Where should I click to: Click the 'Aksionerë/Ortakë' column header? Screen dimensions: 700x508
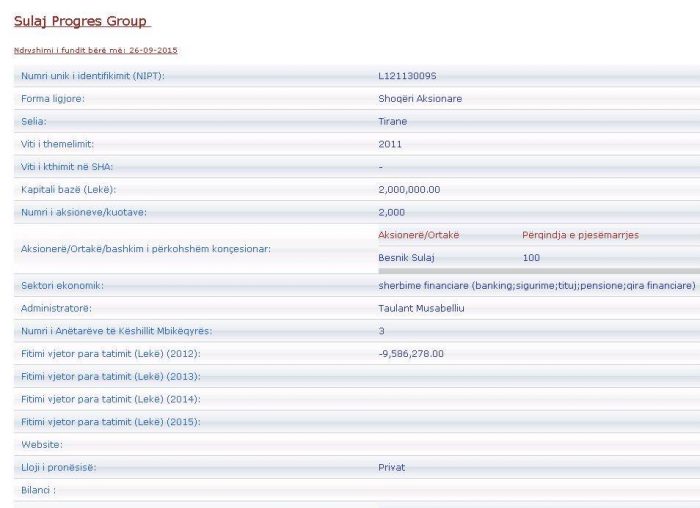[418, 235]
